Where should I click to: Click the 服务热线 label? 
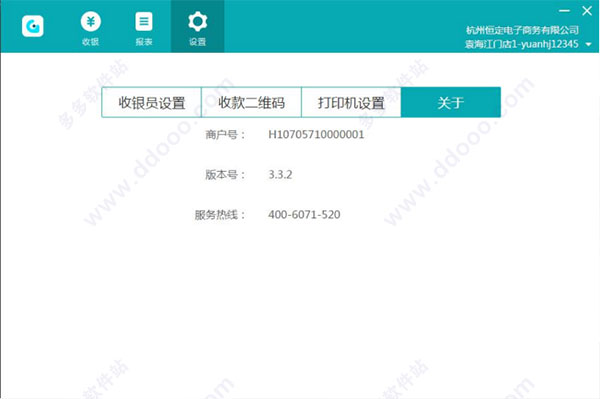click(220, 215)
